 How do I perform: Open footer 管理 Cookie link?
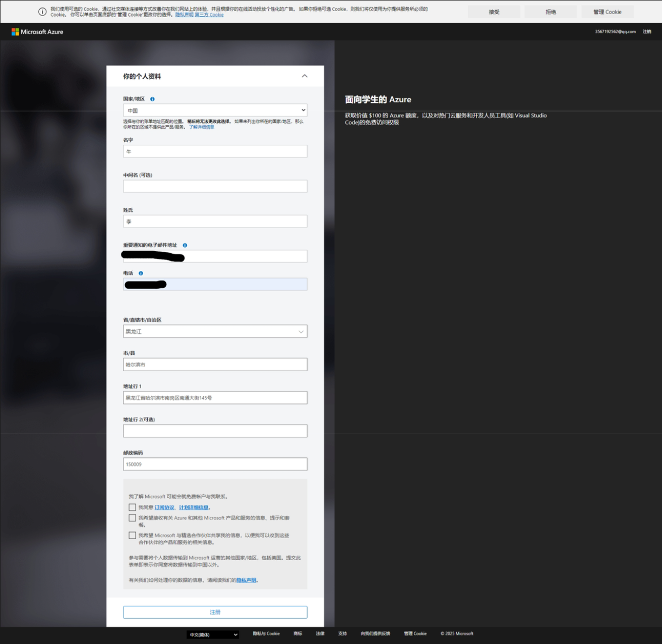click(415, 633)
